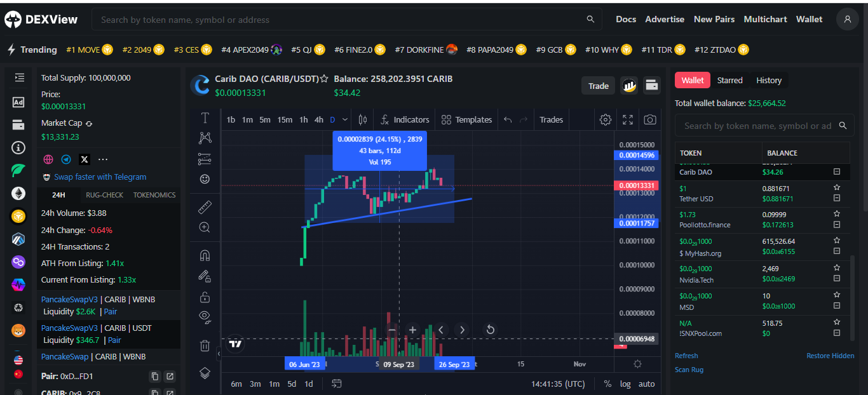
Task: Refresh the wallet balances
Action: 686,356
